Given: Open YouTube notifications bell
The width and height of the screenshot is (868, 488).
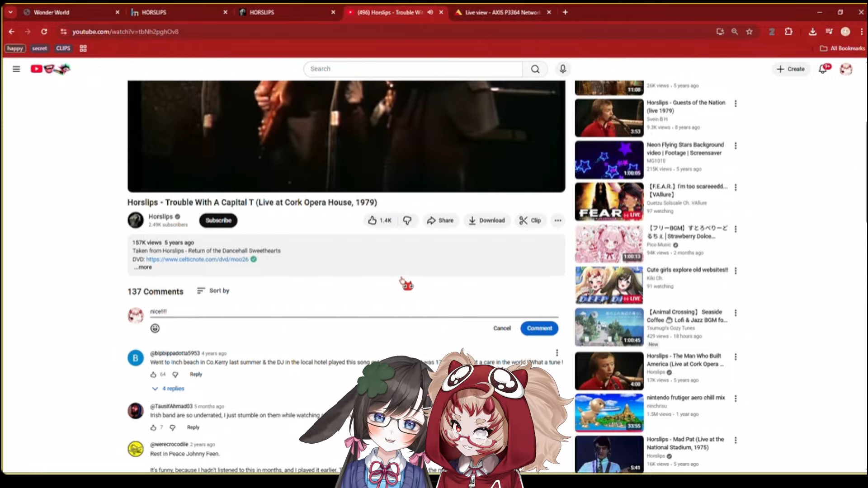Looking at the screenshot, I should [823, 69].
